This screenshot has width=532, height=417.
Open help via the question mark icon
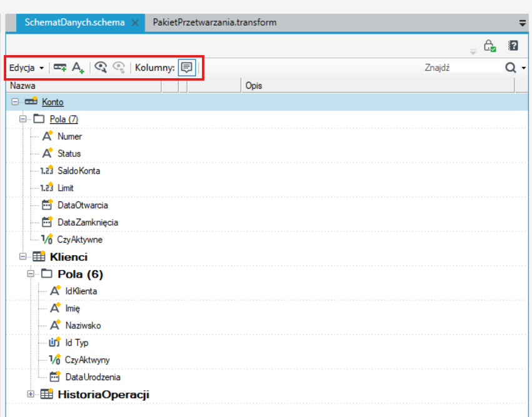tap(513, 46)
